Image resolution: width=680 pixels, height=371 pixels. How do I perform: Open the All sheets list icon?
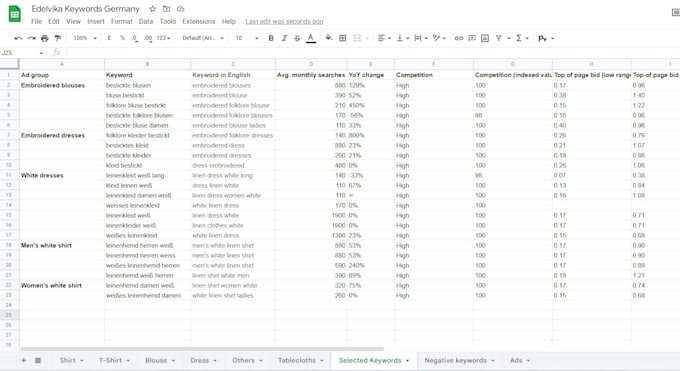38,360
